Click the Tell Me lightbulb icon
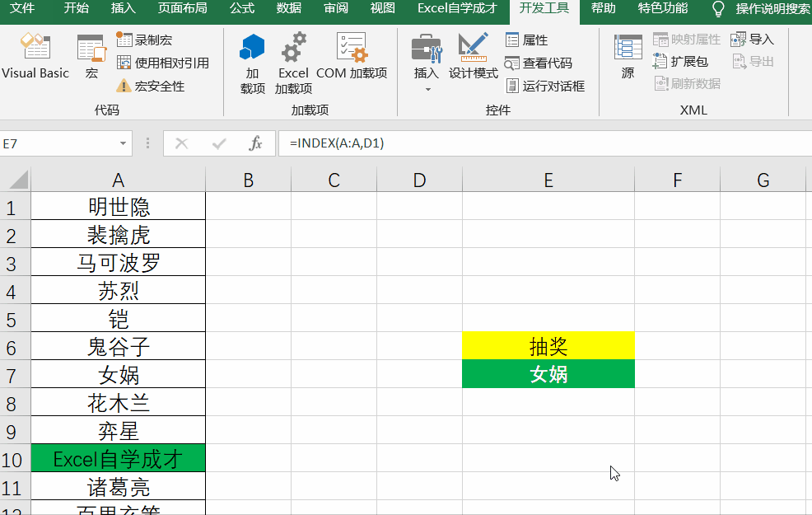 coord(718,9)
